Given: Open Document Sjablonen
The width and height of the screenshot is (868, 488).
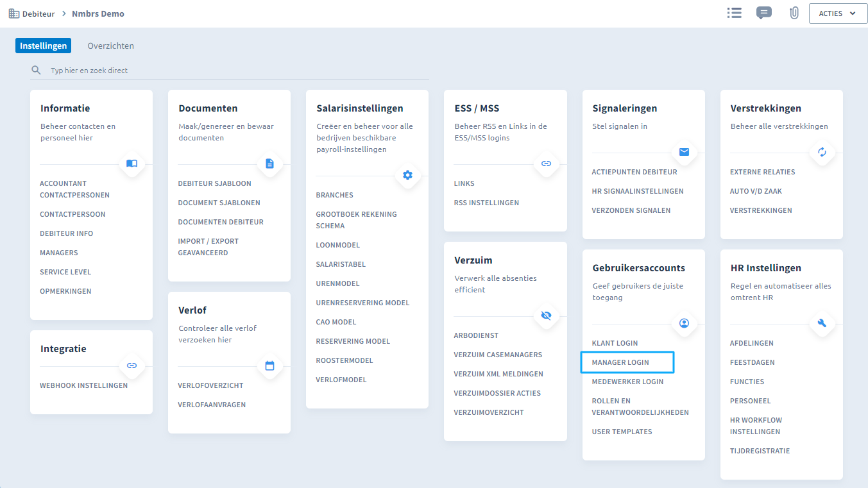Looking at the screenshot, I should (x=219, y=203).
